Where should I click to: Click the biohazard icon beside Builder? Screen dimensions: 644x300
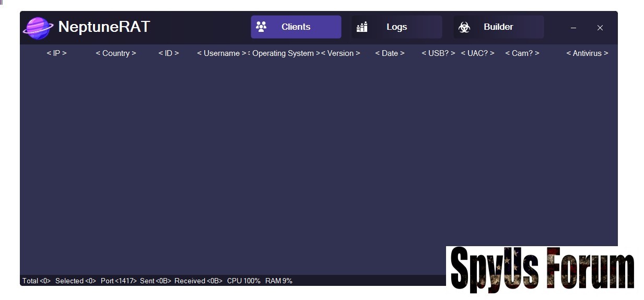464,27
